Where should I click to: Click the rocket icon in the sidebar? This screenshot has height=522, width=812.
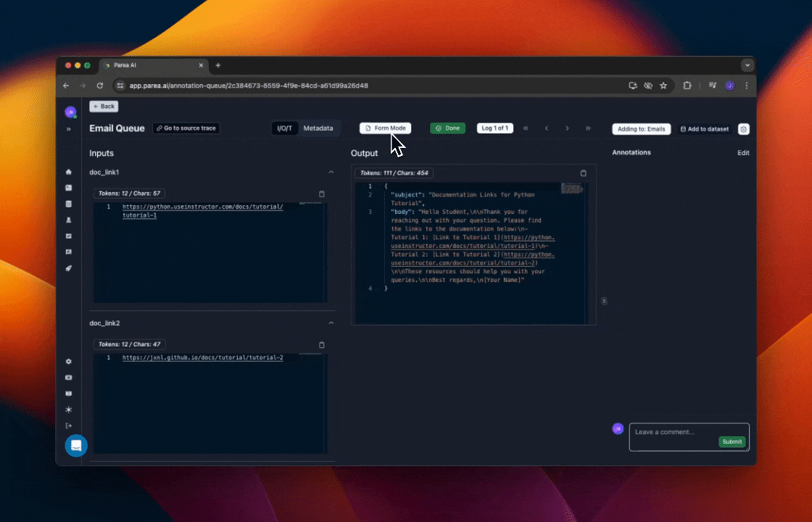pyautogui.click(x=69, y=268)
